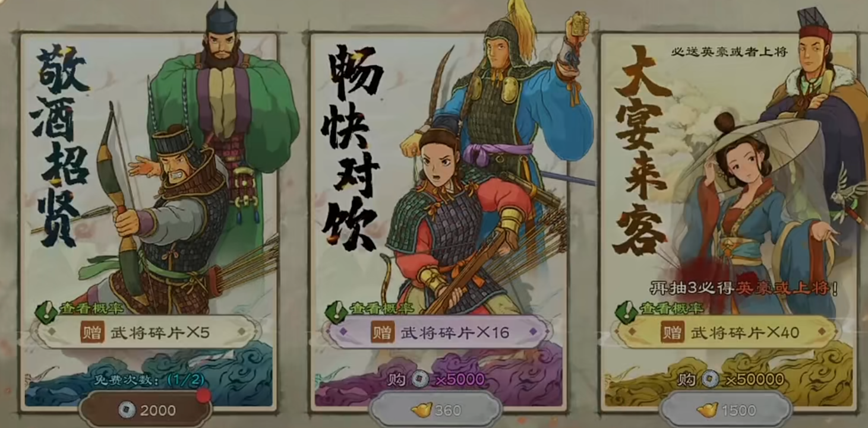Click the coin icon next to ×5000
868x428 pixels.
click(x=421, y=379)
